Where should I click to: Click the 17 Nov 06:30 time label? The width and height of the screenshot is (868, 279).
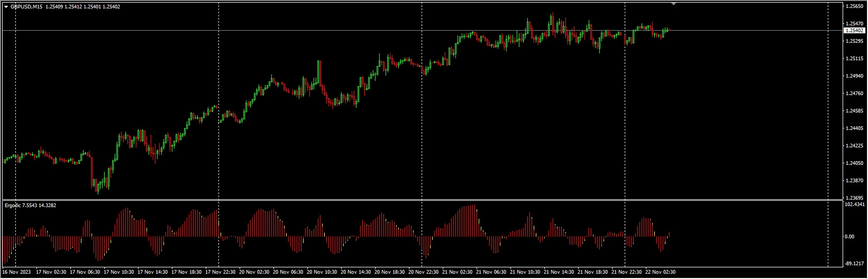coord(84,272)
